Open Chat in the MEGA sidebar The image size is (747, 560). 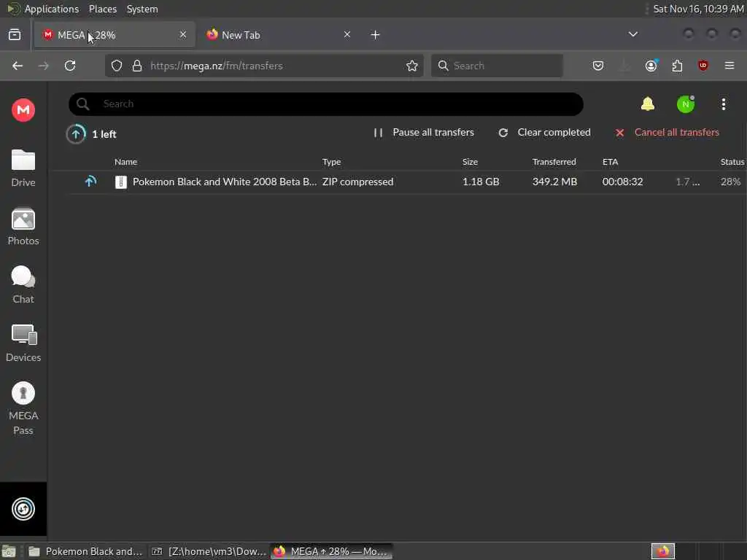tap(23, 285)
